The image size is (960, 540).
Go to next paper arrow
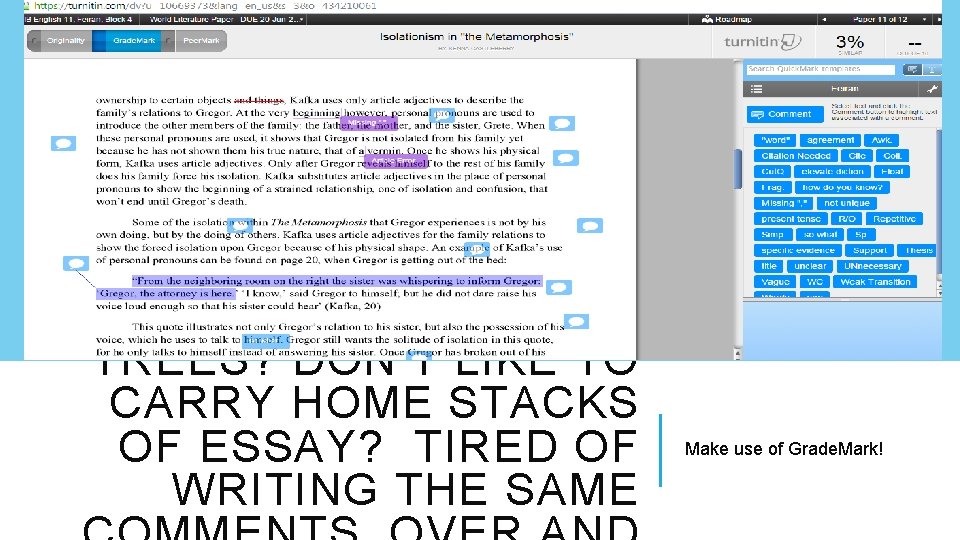[x=939, y=20]
